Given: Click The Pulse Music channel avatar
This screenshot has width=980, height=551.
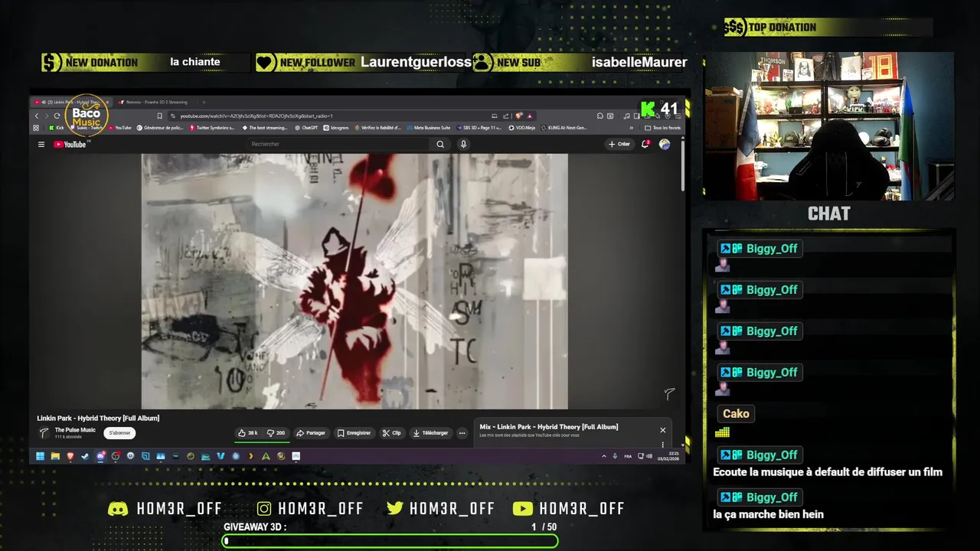Looking at the screenshot, I should coord(44,433).
